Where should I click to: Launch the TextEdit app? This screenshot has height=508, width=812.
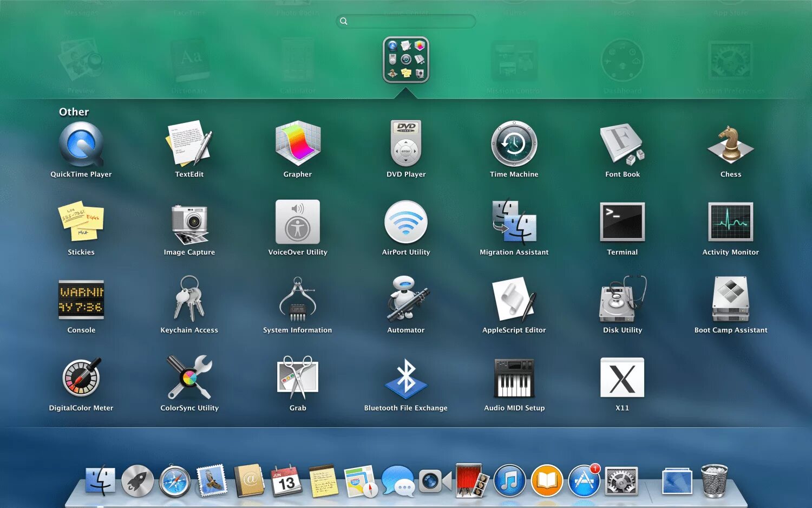[189, 144]
